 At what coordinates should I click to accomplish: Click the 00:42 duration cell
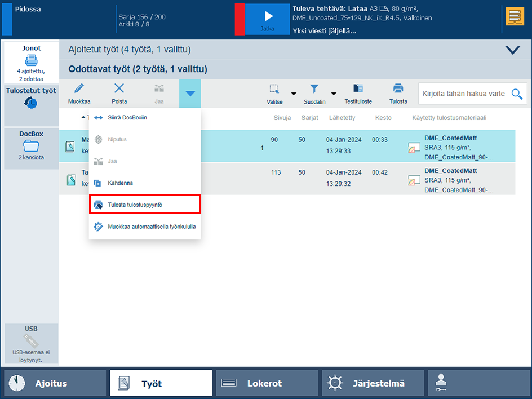[380, 172]
